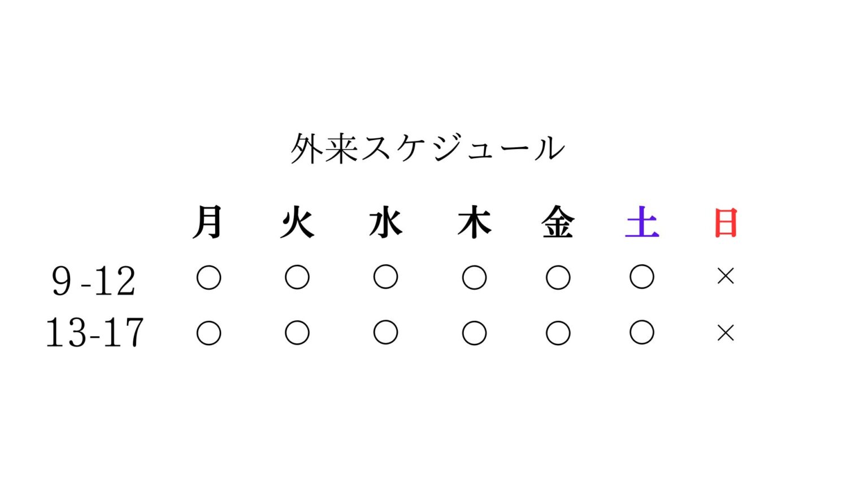Click the 13-17 time slot label
The height and width of the screenshot is (488, 868).
tap(94, 332)
